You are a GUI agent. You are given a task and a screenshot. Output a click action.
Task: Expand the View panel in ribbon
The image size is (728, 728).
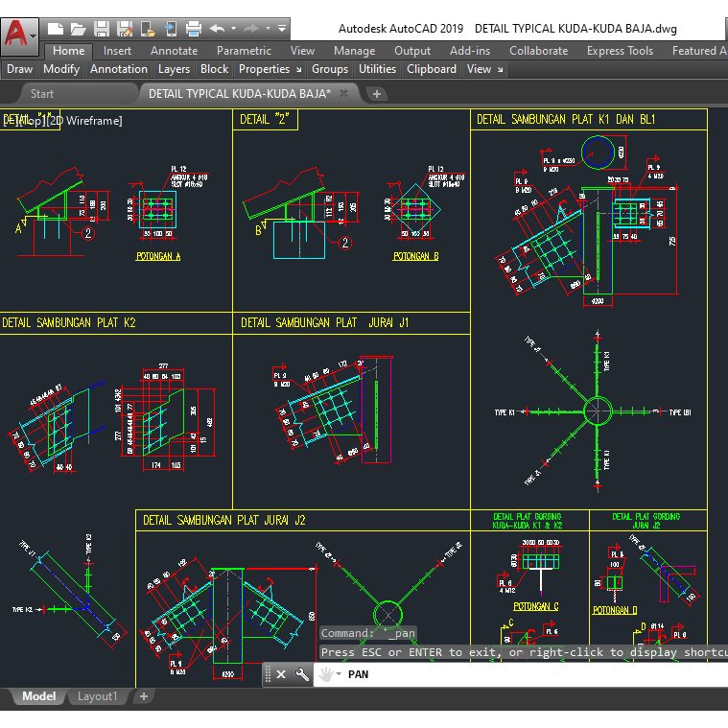click(480, 69)
